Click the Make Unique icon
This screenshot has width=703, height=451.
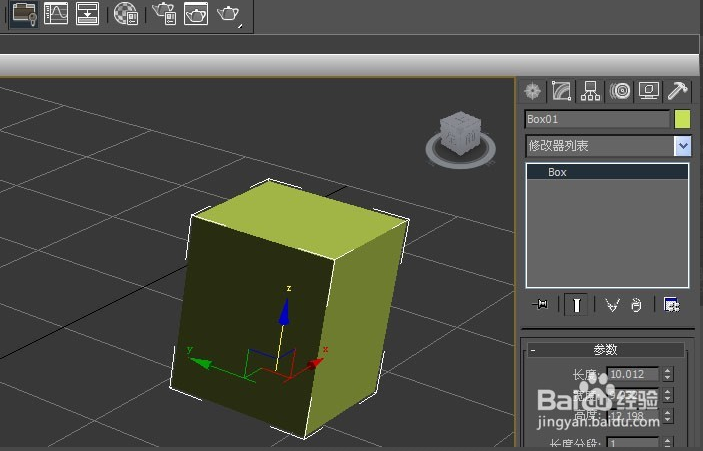tap(612, 305)
